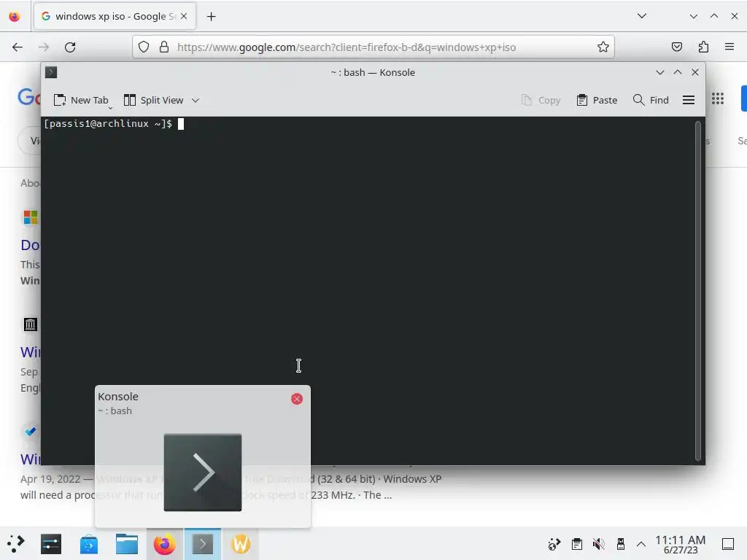Close Konsole from taskbar preview popup

297,399
